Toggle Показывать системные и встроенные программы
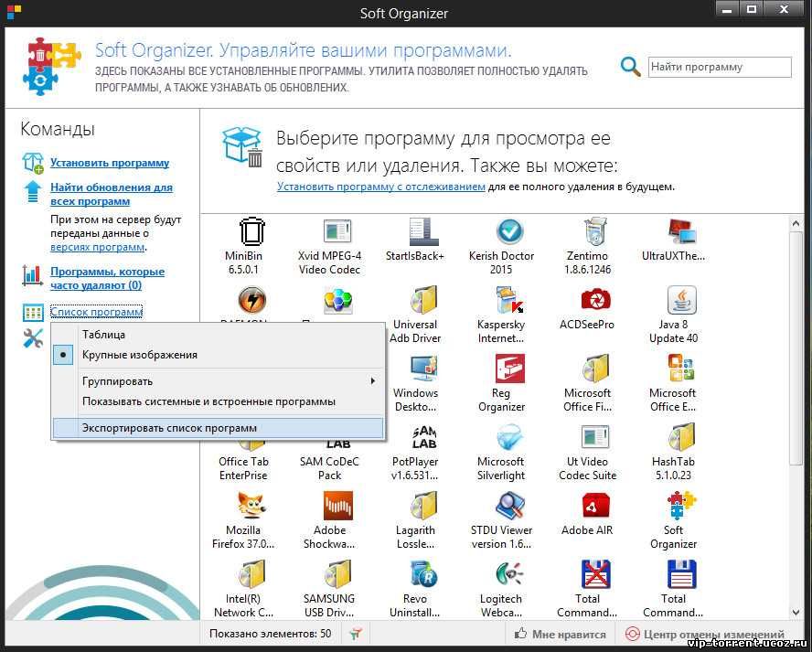The height and width of the screenshot is (652, 812). pyautogui.click(x=218, y=401)
